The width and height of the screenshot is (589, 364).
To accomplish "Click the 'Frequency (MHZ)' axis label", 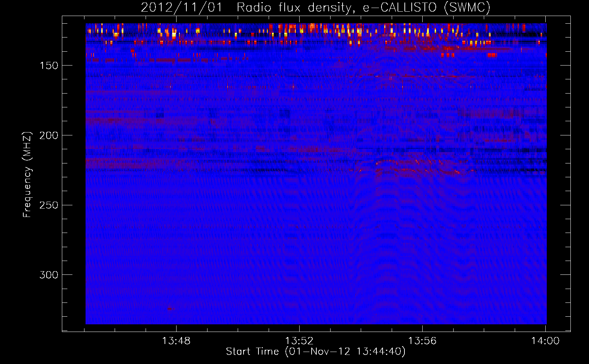I will (x=27, y=175).
